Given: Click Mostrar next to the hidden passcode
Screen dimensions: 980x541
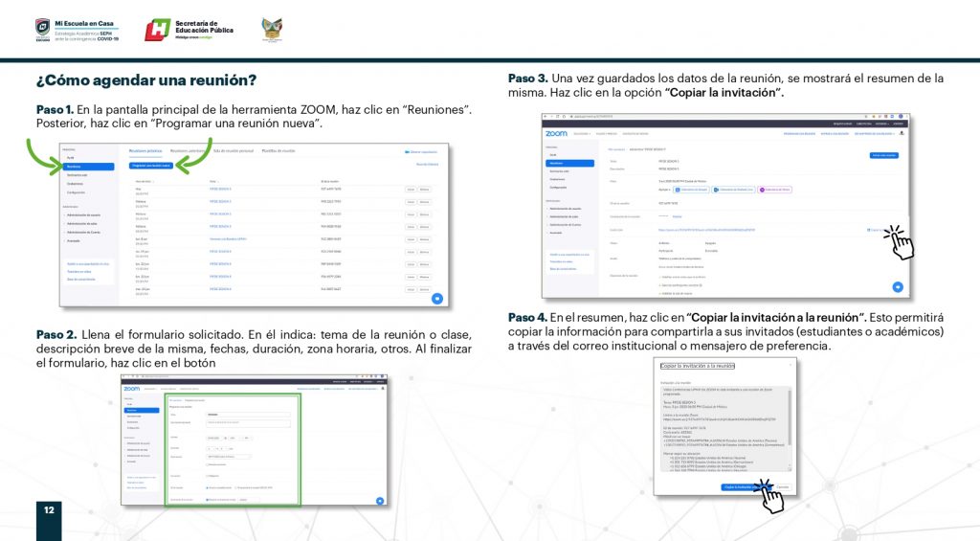Looking at the screenshot, I should 677,216.
